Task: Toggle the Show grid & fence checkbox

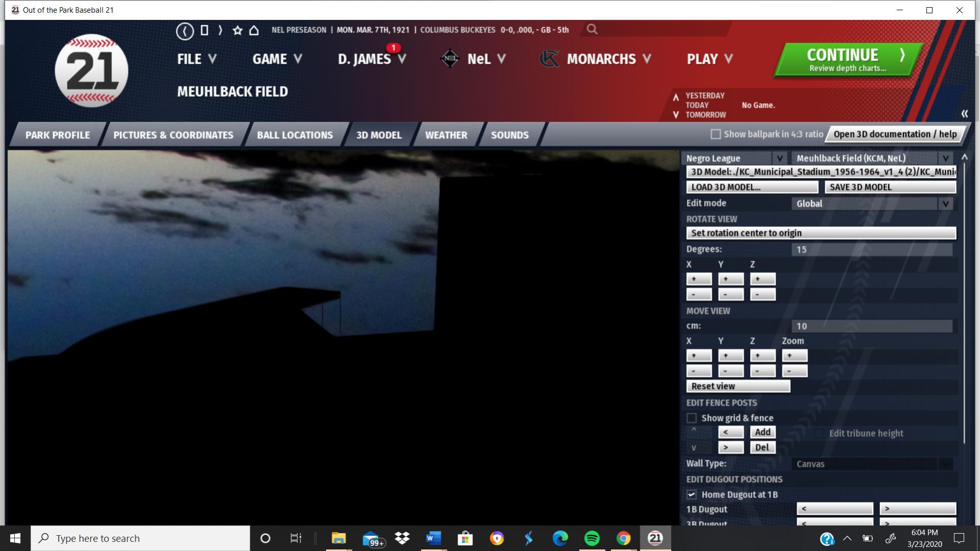Action: tap(692, 418)
